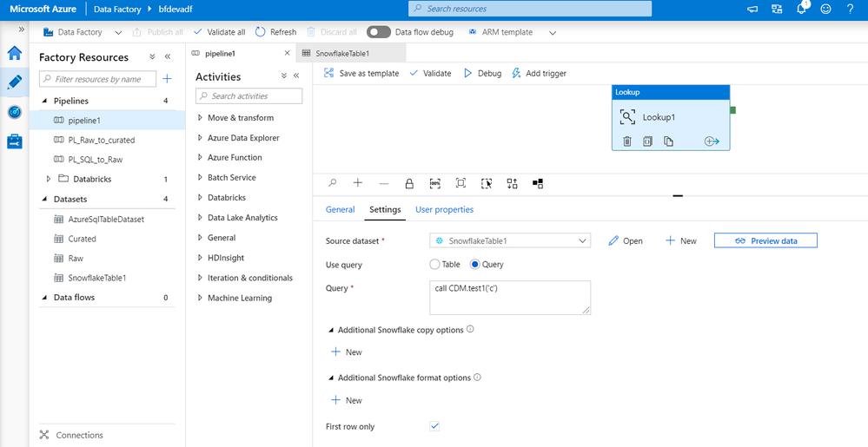The image size is (868, 447).
Task: Select the Query radio button
Action: (474, 265)
